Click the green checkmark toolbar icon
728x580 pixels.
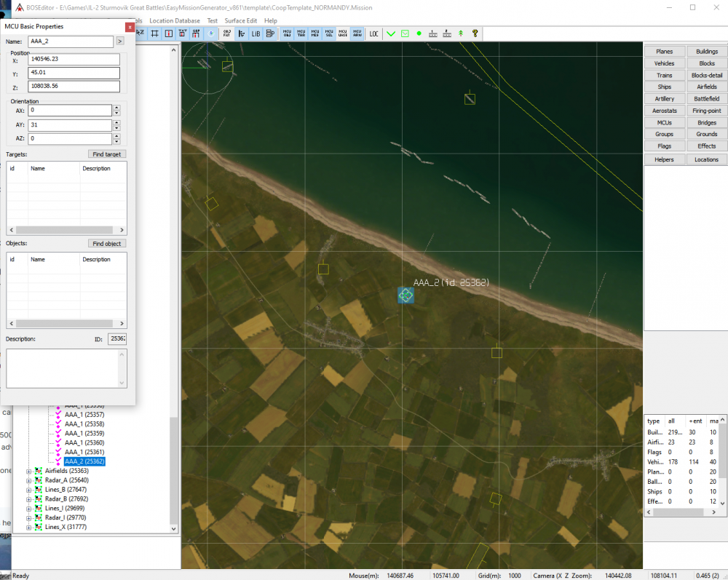pos(391,33)
